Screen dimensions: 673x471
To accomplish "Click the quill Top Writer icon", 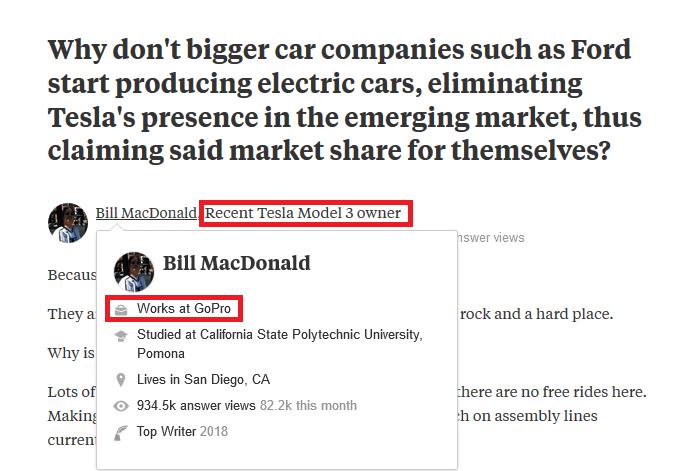I will 121,432.
